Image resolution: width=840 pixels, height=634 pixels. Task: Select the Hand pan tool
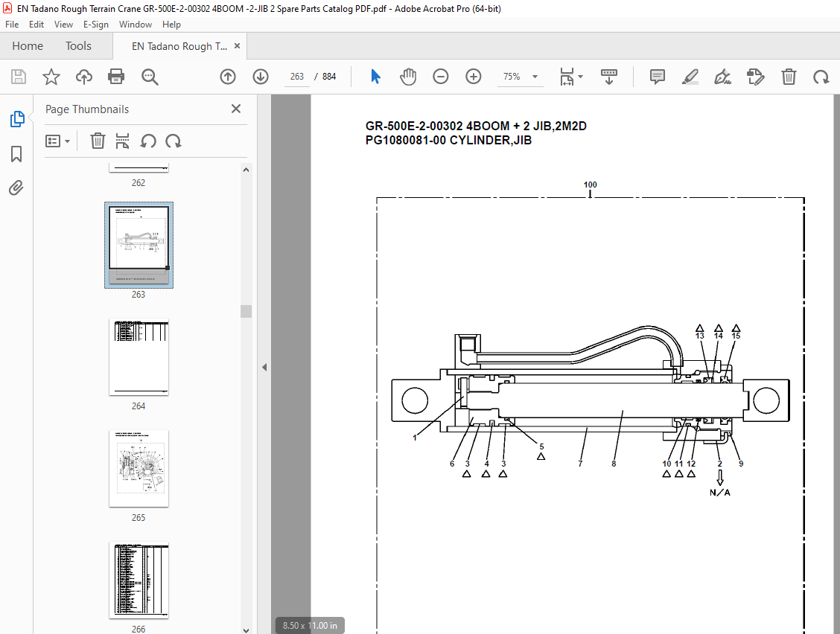pyautogui.click(x=407, y=77)
